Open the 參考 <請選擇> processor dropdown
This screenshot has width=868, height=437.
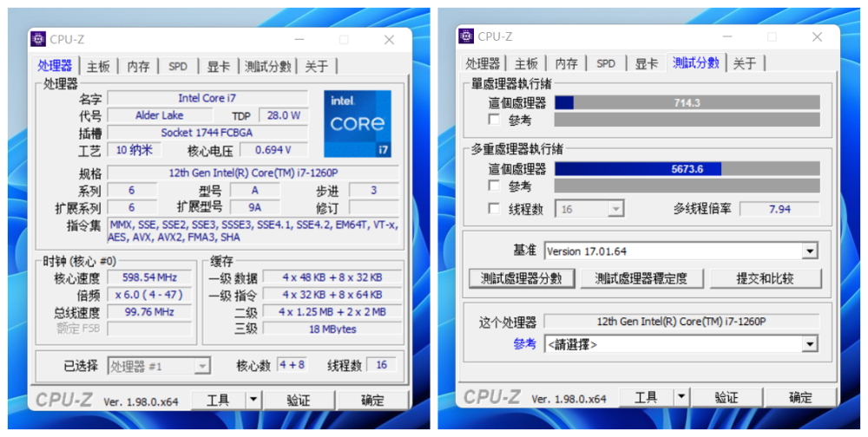(681, 344)
